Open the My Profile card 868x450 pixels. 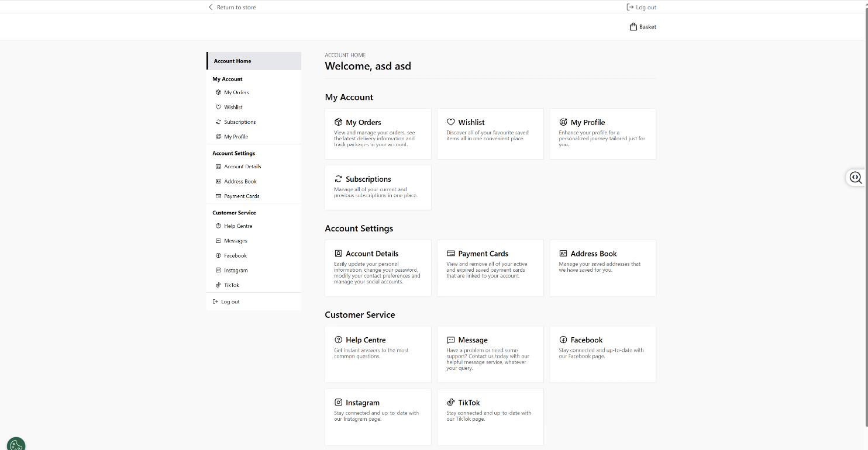[x=602, y=134]
